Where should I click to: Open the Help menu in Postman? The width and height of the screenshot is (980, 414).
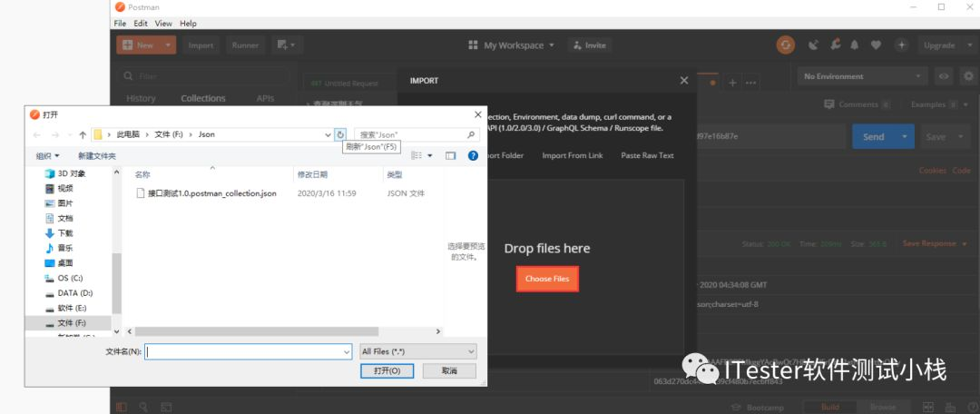188,23
